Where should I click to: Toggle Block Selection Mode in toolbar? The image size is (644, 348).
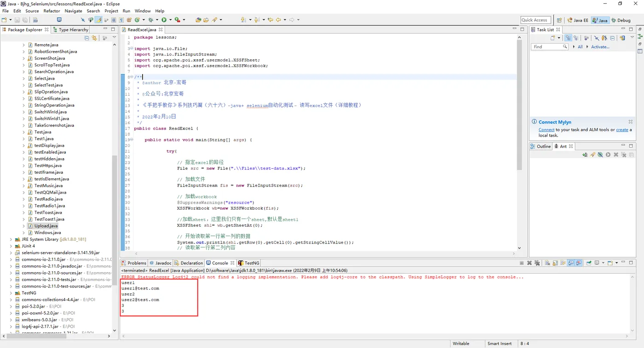click(114, 20)
